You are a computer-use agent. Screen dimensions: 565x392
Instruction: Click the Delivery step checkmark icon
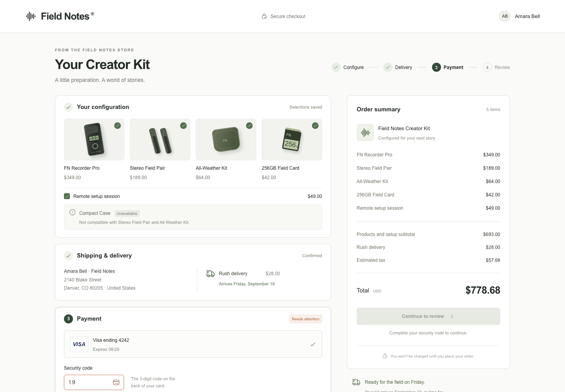388,67
